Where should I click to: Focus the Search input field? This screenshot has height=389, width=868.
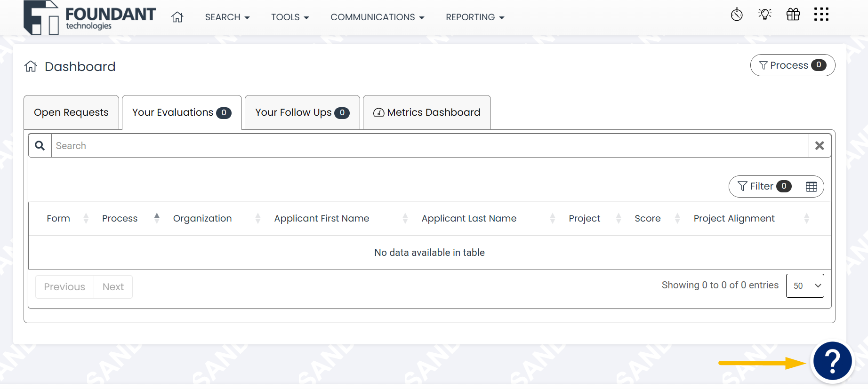pos(430,146)
